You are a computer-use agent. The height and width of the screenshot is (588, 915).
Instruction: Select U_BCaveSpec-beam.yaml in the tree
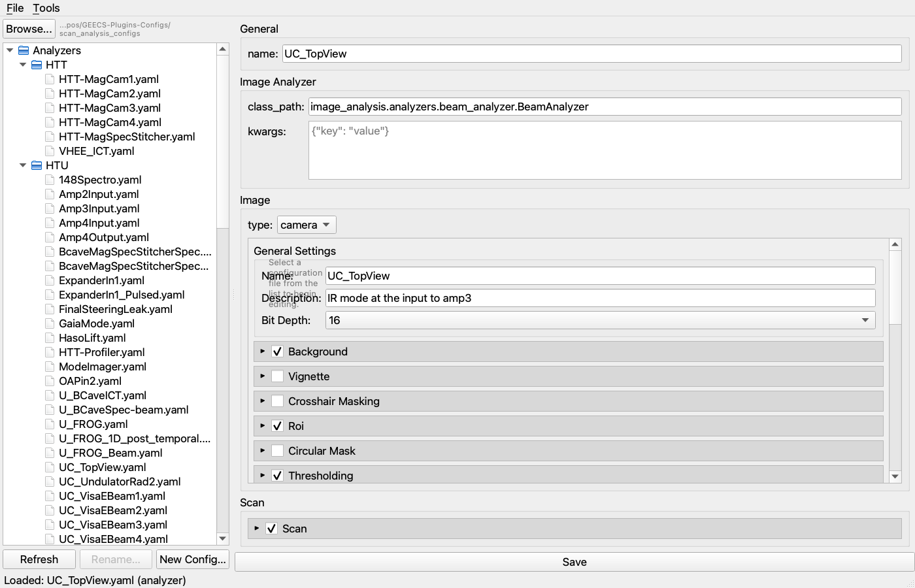(124, 410)
